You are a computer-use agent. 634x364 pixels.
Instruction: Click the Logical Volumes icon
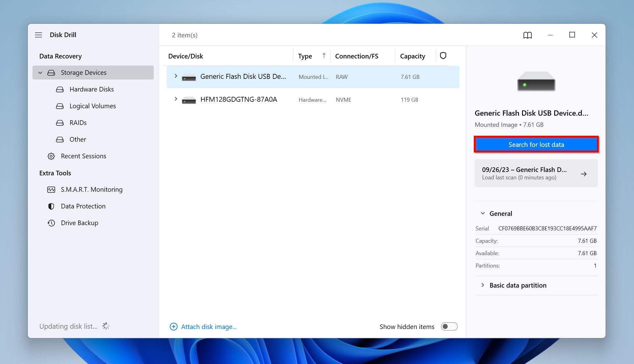(x=60, y=106)
